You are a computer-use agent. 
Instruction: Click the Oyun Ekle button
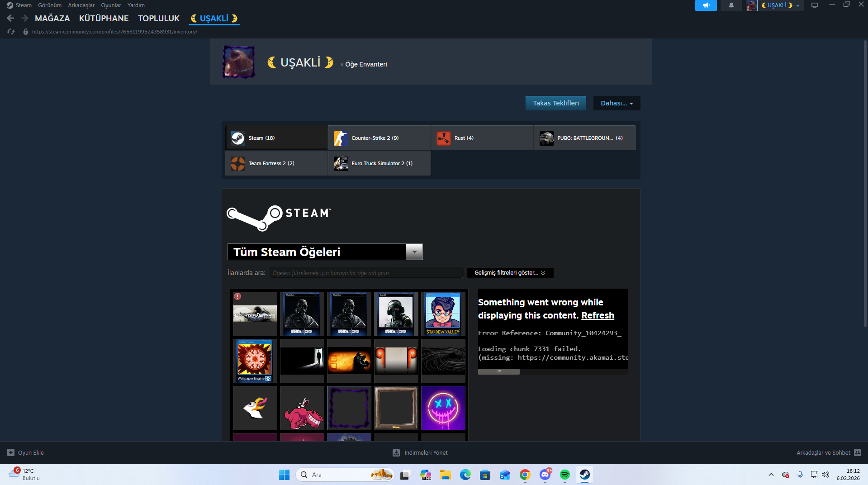[26, 452]
